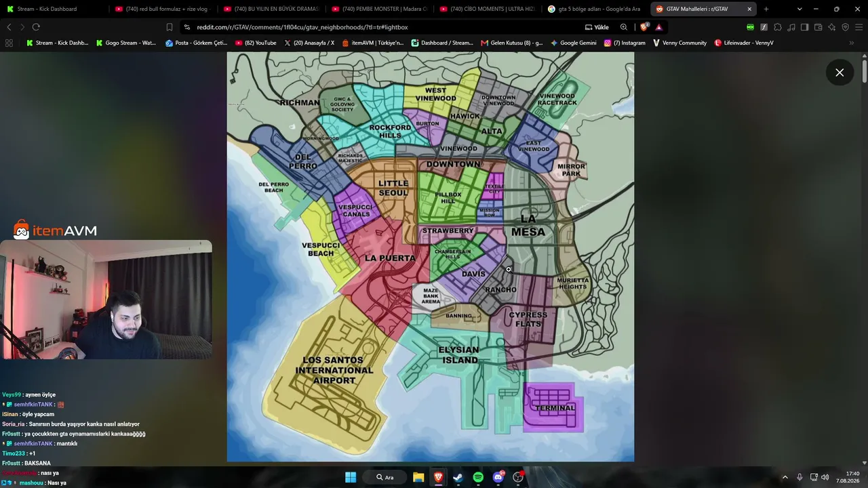Open the clock and date showing 17:40
This screenshot has width=868, height=488.
click(849, 477)
